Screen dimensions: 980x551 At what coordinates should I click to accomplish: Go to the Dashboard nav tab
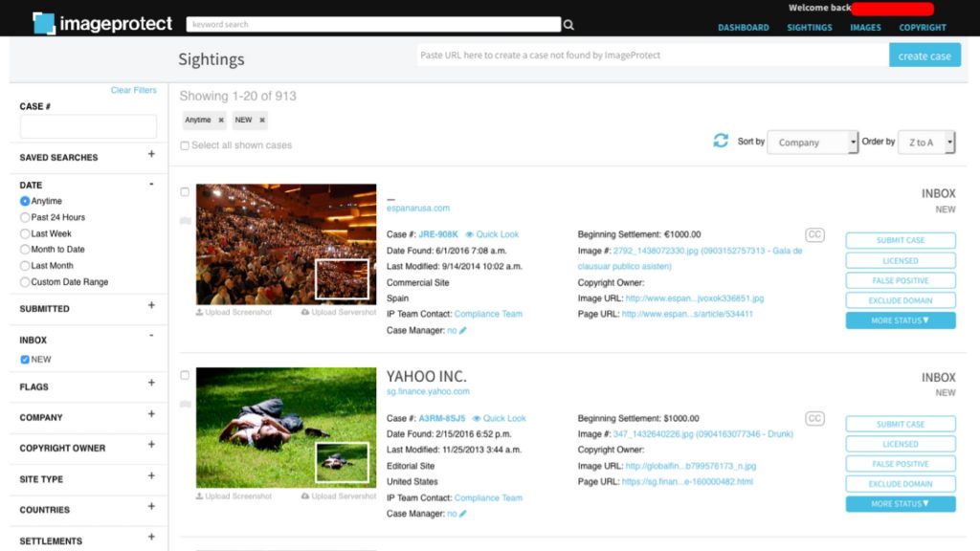point(744,28)
